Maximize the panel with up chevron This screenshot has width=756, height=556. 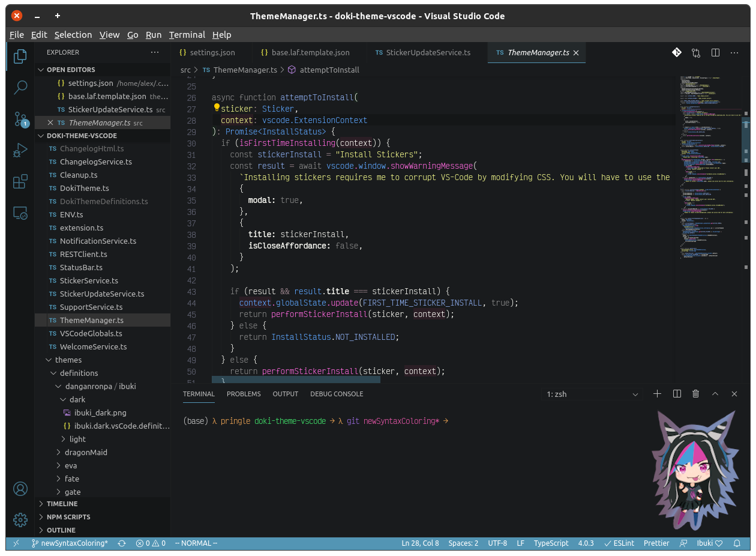(x=715, y=394)
